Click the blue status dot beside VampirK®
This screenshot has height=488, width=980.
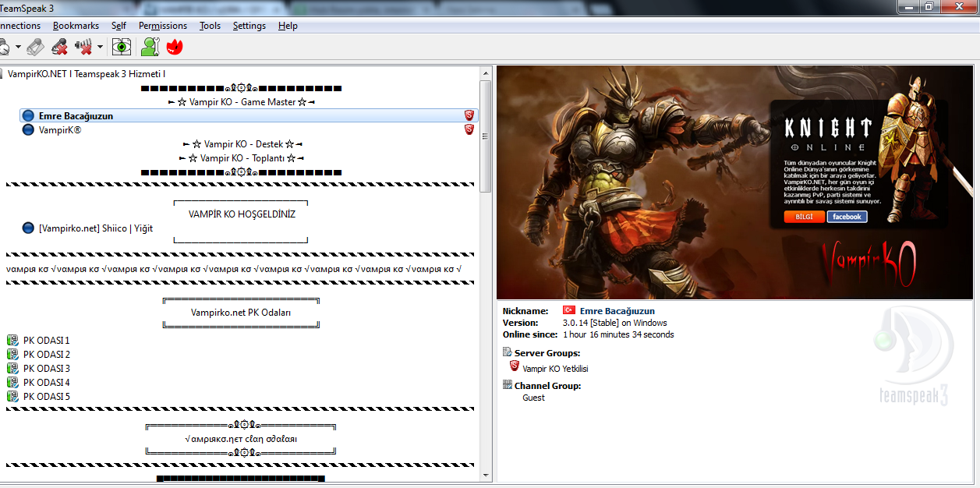click(29, 130)
